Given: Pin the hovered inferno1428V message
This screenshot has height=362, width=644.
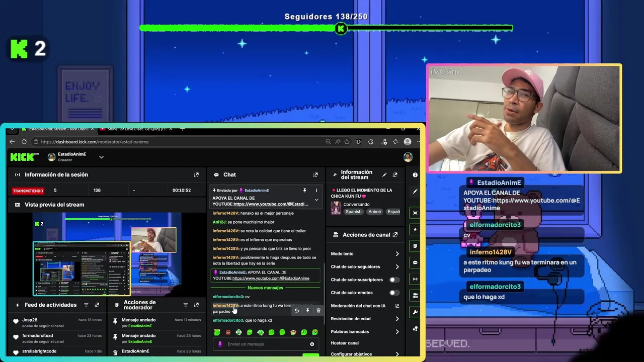Looking at the screenshot, I should [x=307, y=311].
